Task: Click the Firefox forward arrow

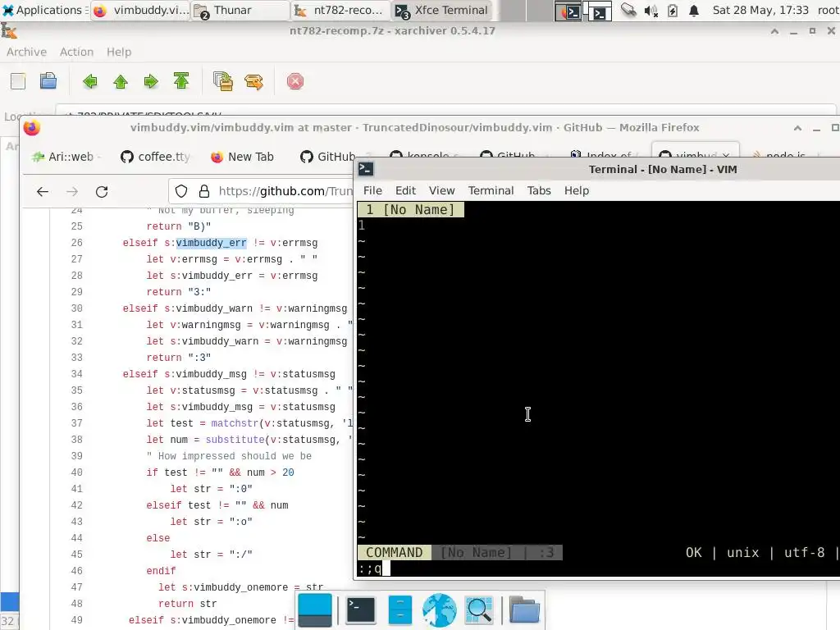Action: pos(72,191)
